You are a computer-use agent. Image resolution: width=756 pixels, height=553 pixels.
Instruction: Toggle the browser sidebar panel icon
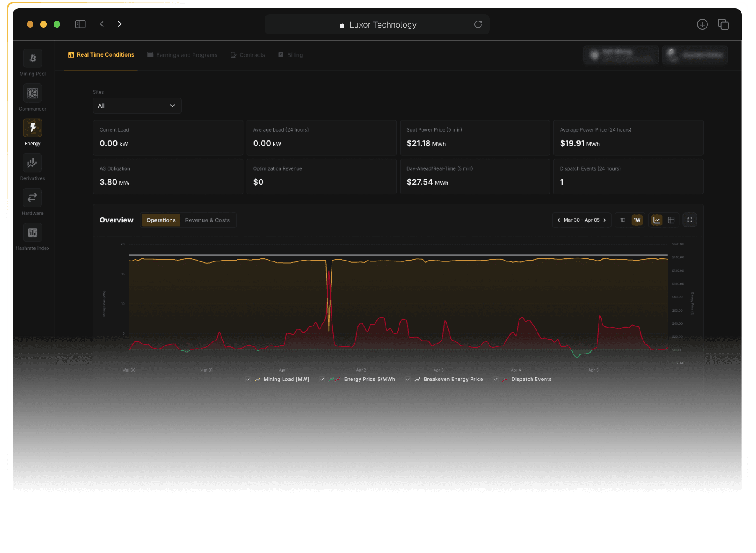coord(80,24)
